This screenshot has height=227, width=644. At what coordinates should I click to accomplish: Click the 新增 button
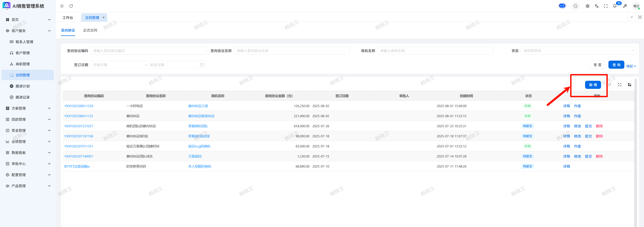click(x=593, y=85)
